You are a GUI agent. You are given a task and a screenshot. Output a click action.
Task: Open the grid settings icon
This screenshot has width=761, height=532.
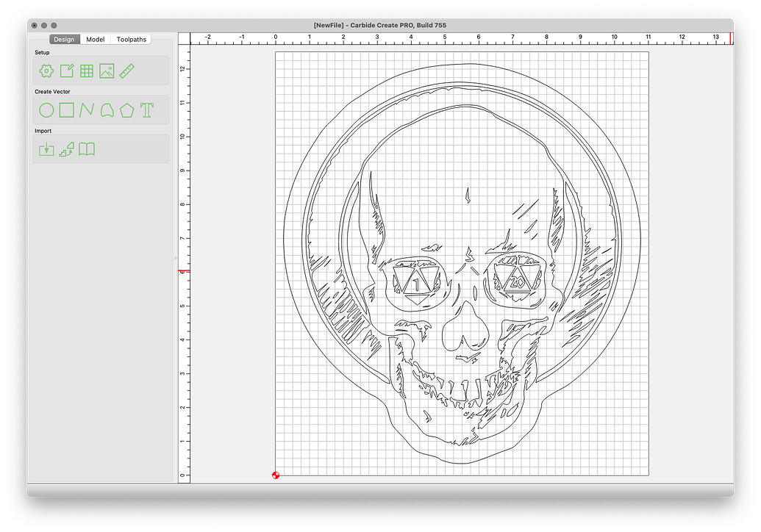click(x=87, y=71)
